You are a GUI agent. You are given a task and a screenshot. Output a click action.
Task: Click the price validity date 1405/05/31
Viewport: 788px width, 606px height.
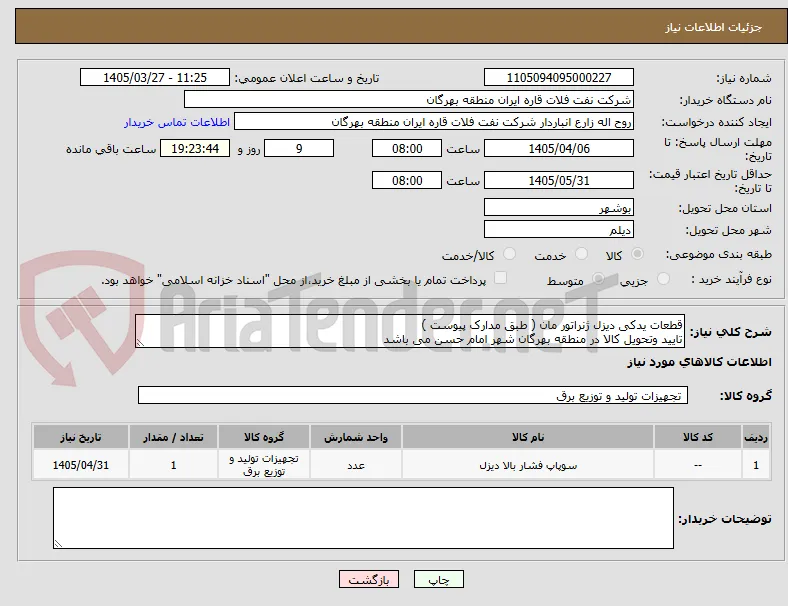pyautogui.click(x=558, y=180)
